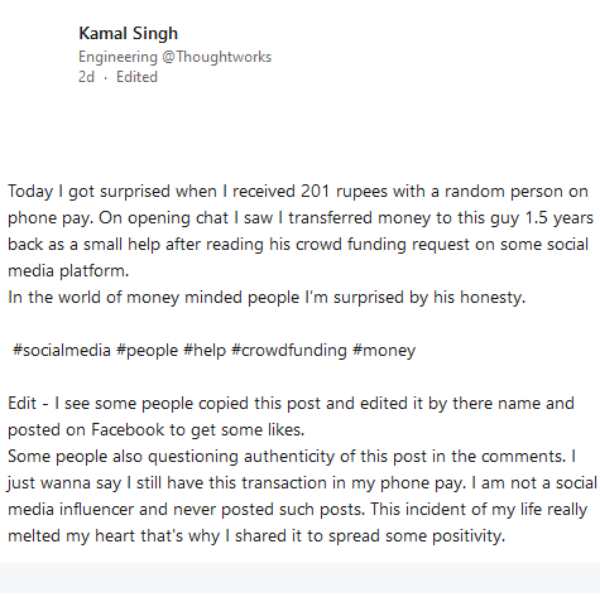Image resolution: width=600 pixels, height=597 pixels.
Task: Click the line starting "Today I got surprised"
Action: [x=298, y=192]
